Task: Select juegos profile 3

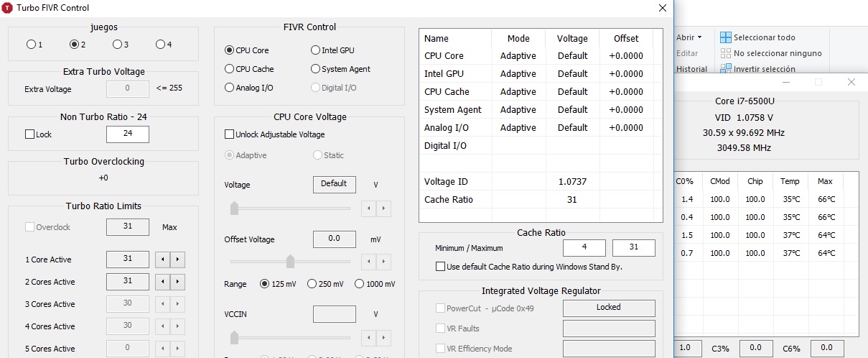Action: pyautogui.click(x=117, y=45)
